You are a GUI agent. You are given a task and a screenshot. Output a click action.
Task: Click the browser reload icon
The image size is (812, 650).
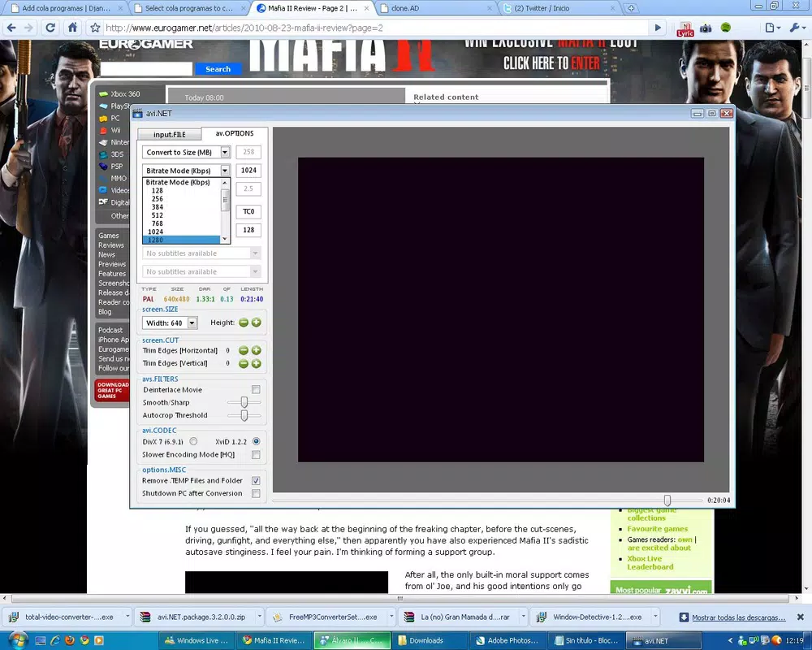point(50,28)
